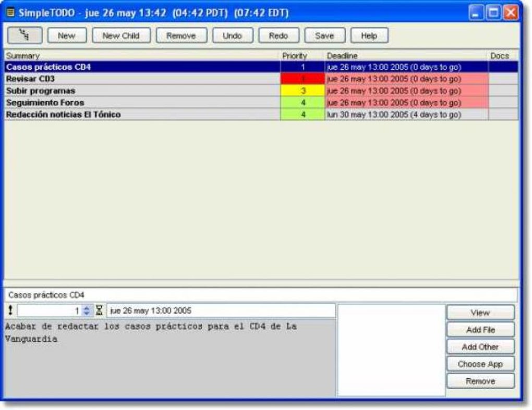Image resolution: width=532 pixels, height=410 pixels.
Task: Sort by the Deadline column header
Action: (406, 56)
